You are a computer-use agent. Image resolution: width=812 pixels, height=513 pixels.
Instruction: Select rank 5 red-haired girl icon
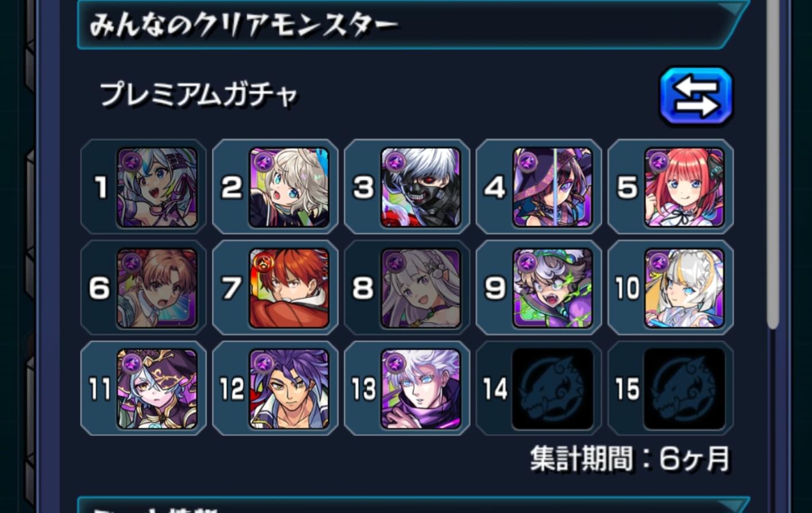685,187
